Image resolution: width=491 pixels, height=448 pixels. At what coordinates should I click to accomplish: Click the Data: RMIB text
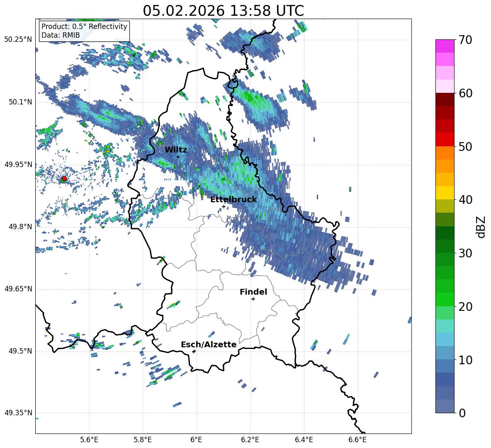(61, 35)
